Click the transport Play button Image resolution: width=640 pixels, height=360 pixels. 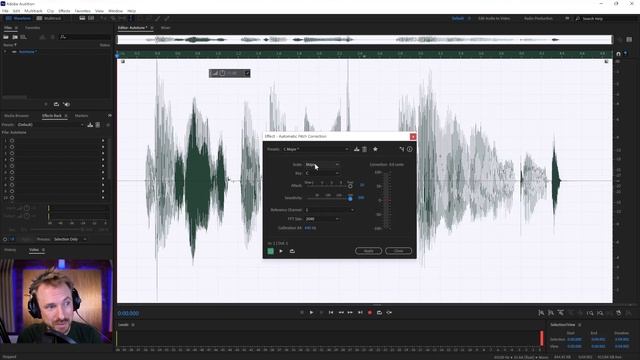(311, 313)
